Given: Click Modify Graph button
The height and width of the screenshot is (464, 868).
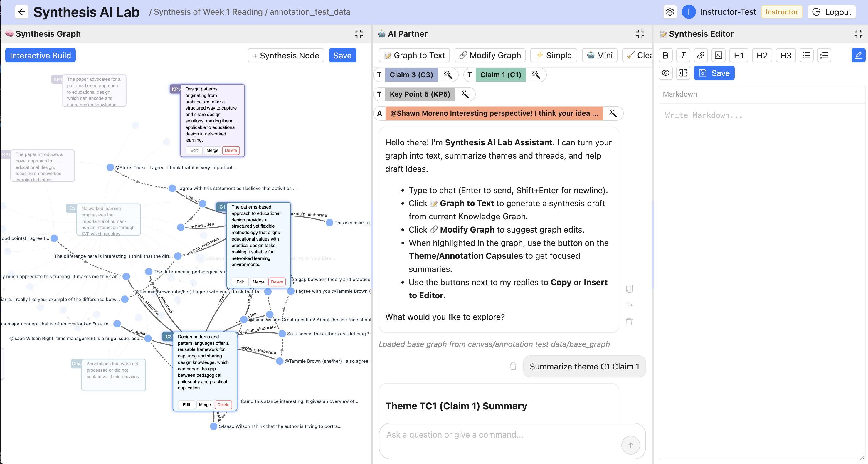Looking at the screenshot, I should 490,55.
